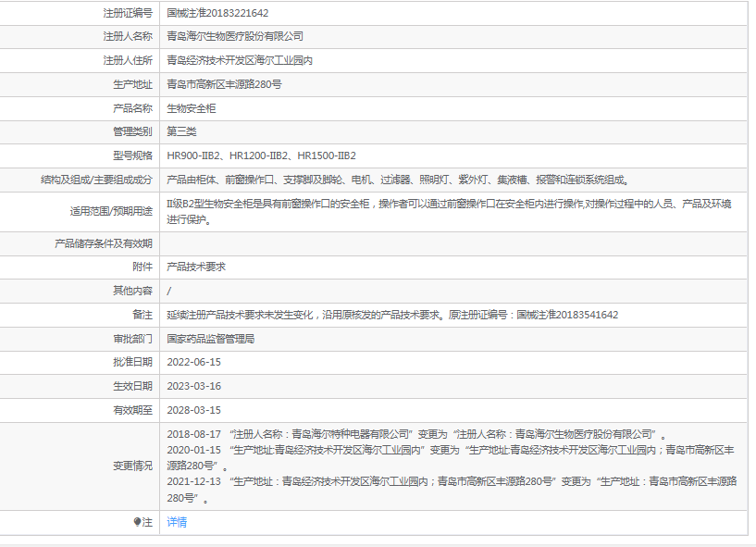Click effective date 2023-03-16
756x547 pixels.
tap(193, 386)
